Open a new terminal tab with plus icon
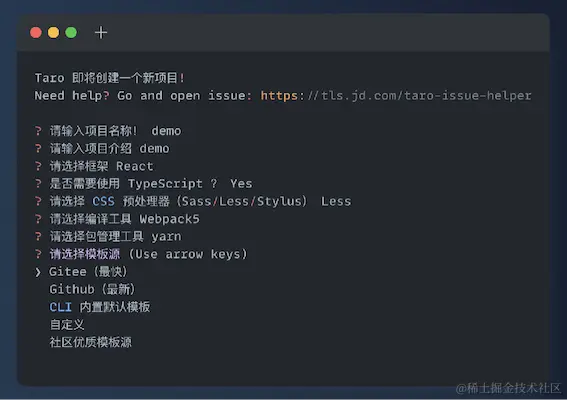 101,33
